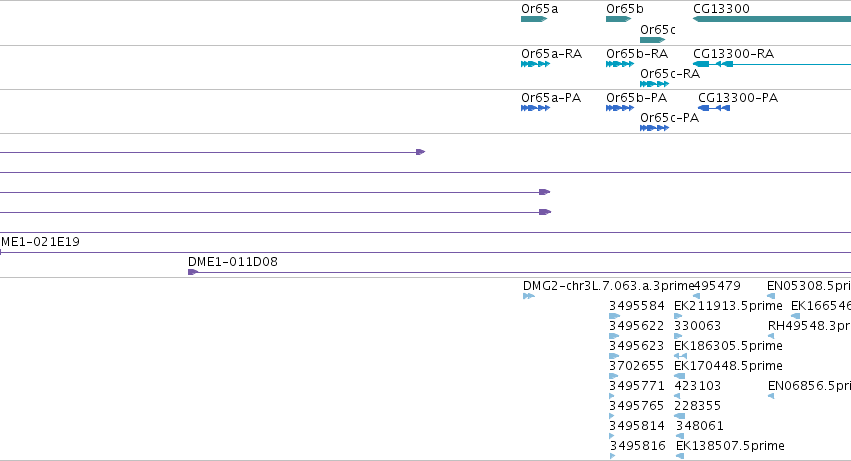The image size is (851, 461).
Task: Select the 3495765 EST label
Action: [637, 406]
